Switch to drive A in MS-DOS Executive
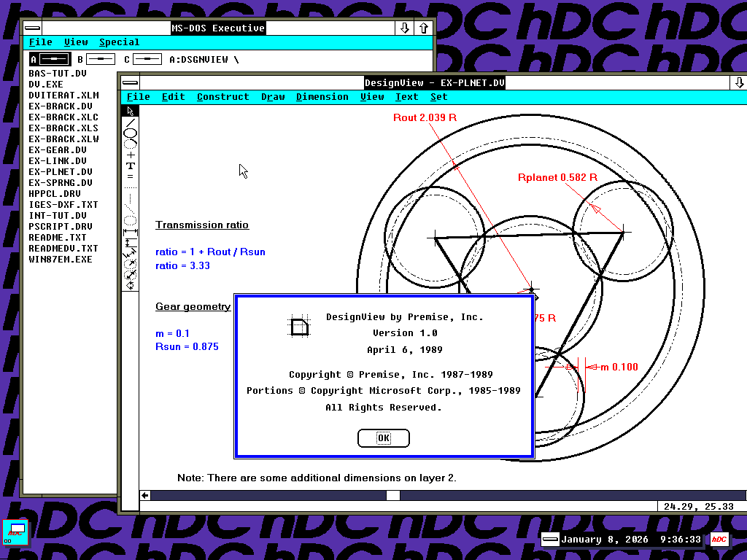This screenshot has height=560, width=747. (50, 59)
